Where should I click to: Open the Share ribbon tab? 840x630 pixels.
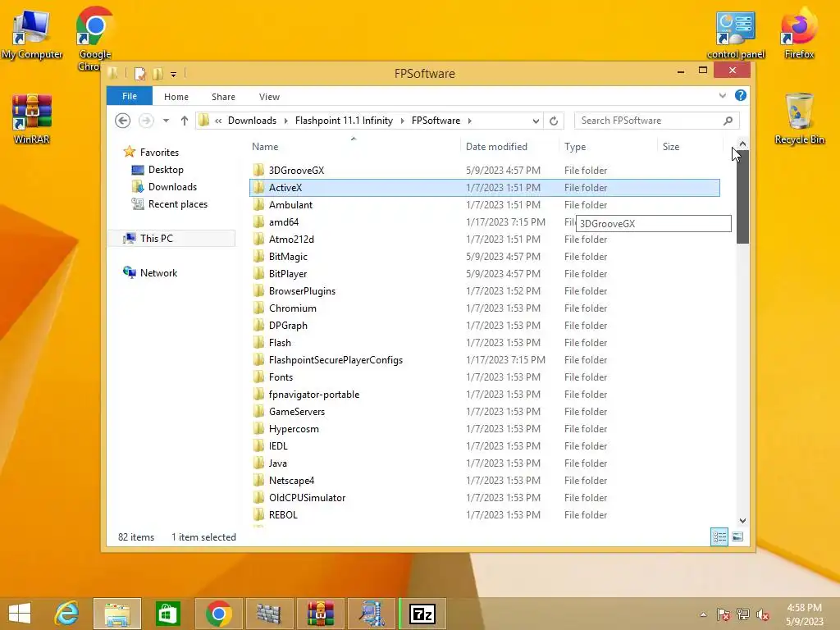[223, 97]
